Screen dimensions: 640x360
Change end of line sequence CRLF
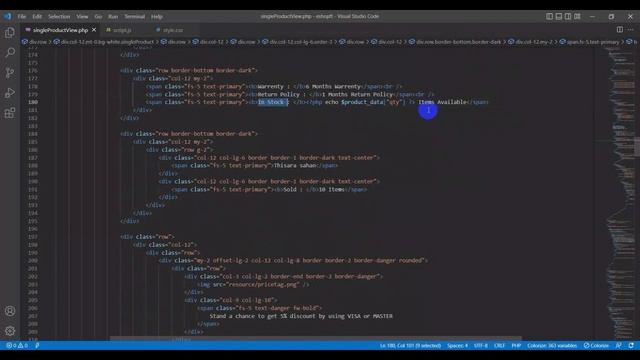500,345
